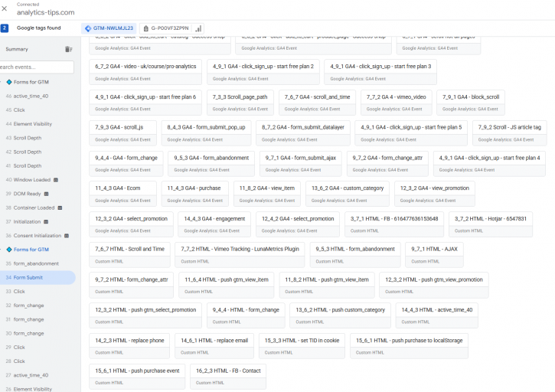Click the icon next to DOM Ready event

(x=46, y=194)
